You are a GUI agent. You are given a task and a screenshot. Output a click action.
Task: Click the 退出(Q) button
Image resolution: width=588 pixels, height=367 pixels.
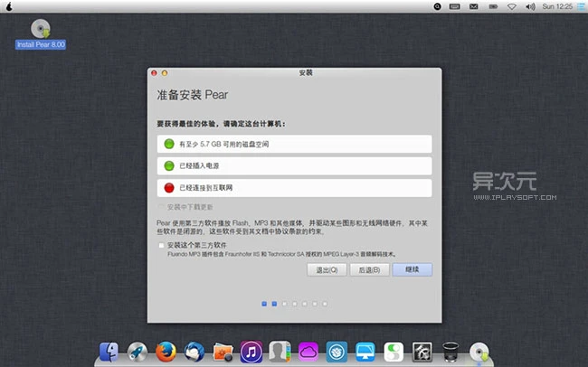[x=327, y=269]
